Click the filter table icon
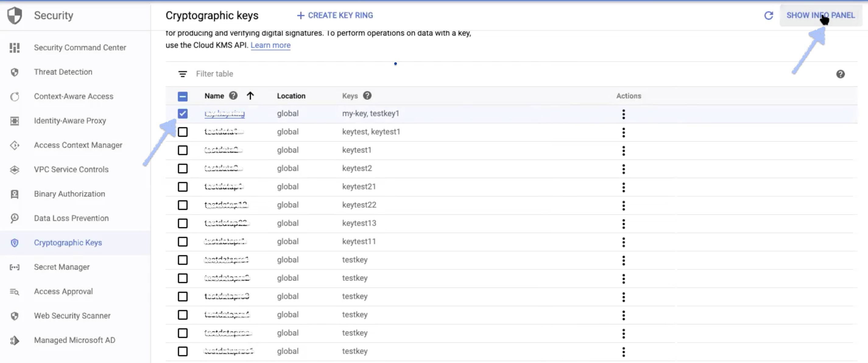This screenshot has height=363, width=868. click(x=182, y=74)
